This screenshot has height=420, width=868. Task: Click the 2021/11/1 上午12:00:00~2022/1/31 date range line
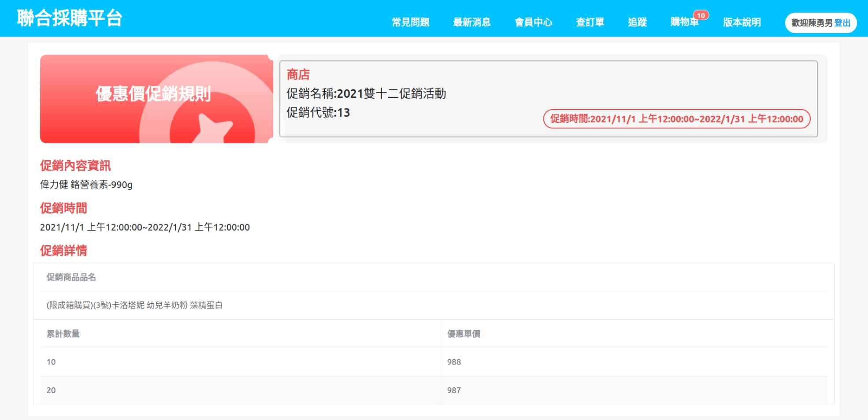pos(145,227)
